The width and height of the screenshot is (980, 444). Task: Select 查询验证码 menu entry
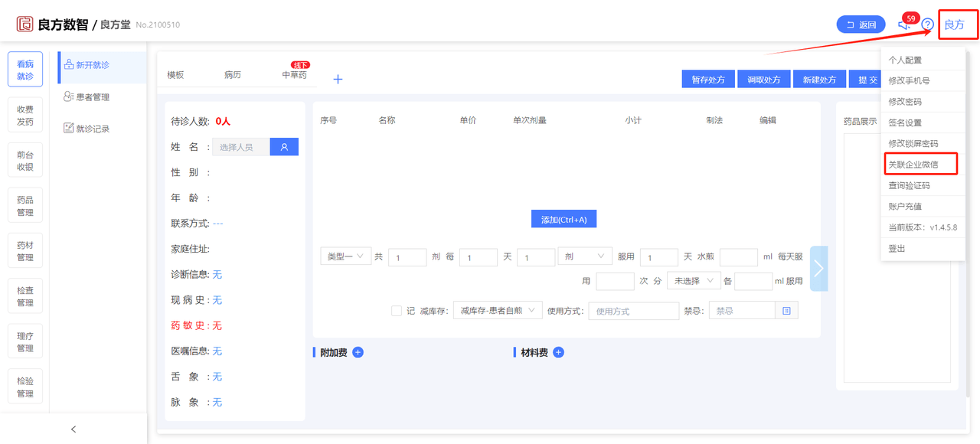pos(923,185)
